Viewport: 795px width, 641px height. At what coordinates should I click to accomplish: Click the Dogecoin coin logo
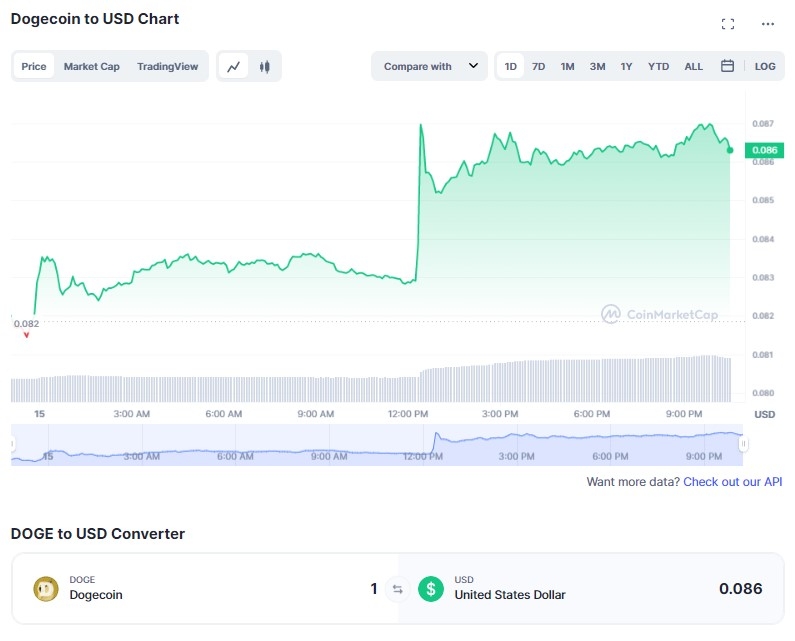click(x=46, y=589)
